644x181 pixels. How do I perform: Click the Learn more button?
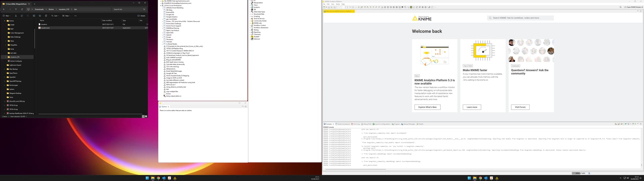[x=472, y=107]
